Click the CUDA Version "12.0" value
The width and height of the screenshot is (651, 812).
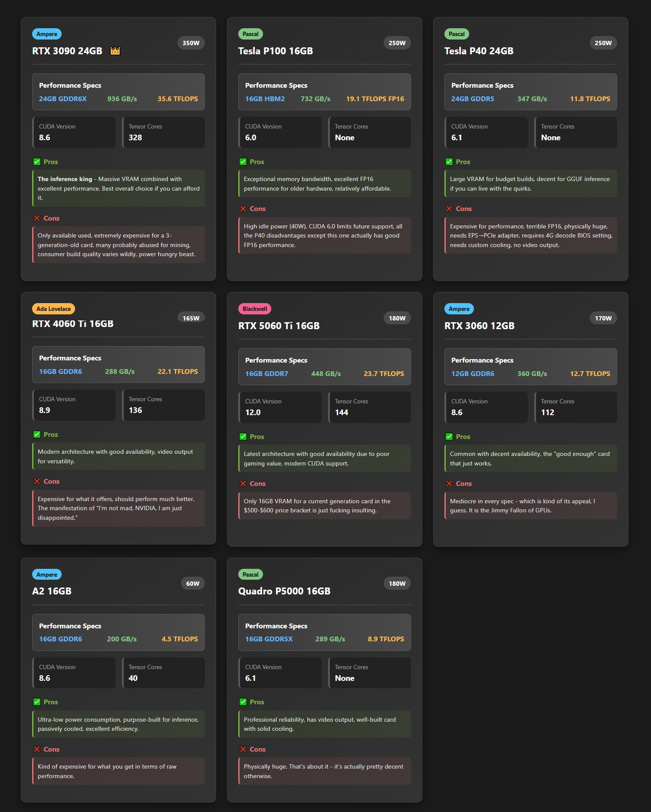click(253, 412)
